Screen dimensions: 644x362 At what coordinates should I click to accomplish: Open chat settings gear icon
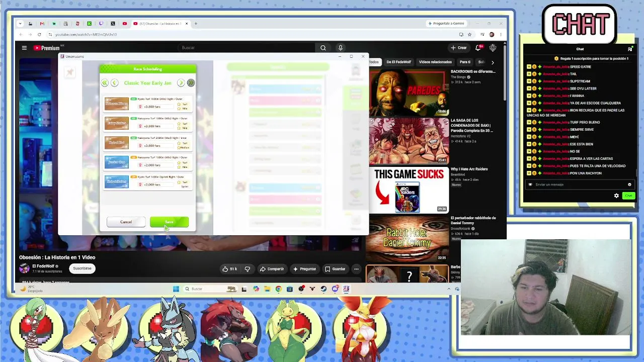pos(616,196)
